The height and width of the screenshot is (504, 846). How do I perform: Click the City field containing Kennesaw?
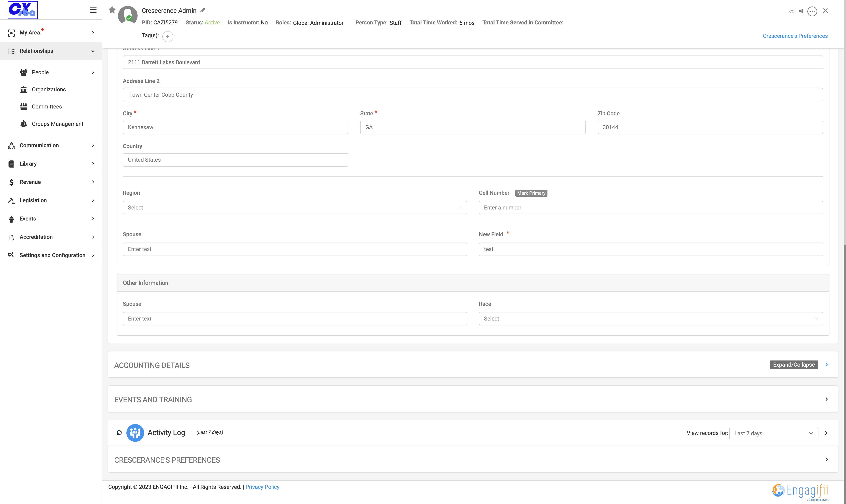[235, 127]
